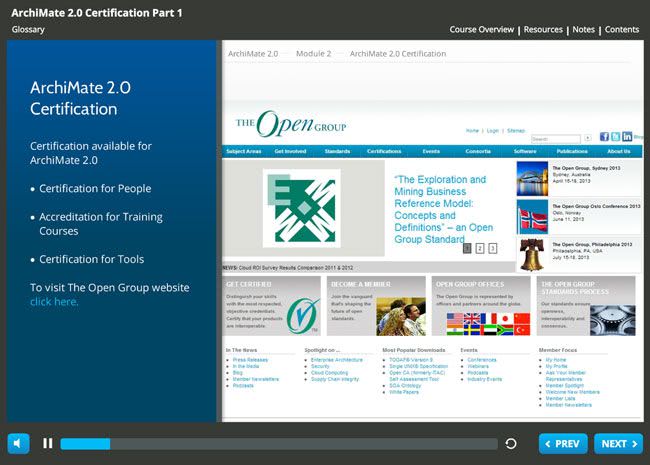The width and height of the screenshot is (650, 465).
Task: Click the Home link on site header
Action: tap(472, 131)
